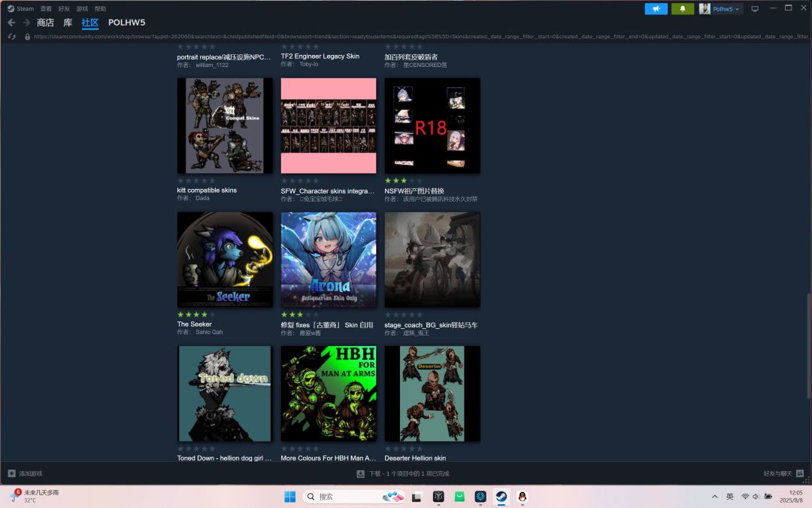
Task: Click the Steam URL address text
Action: pyautogui.click(x=422, y=37)
